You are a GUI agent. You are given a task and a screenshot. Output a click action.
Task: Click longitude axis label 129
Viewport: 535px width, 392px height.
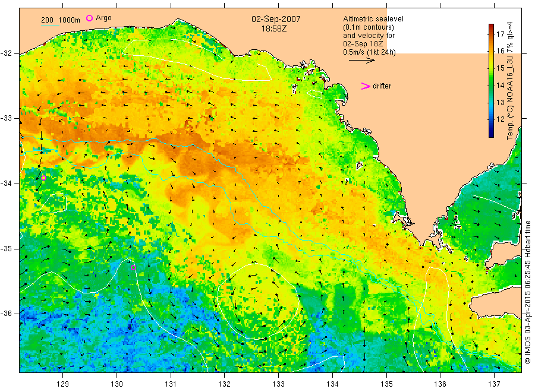63,384
